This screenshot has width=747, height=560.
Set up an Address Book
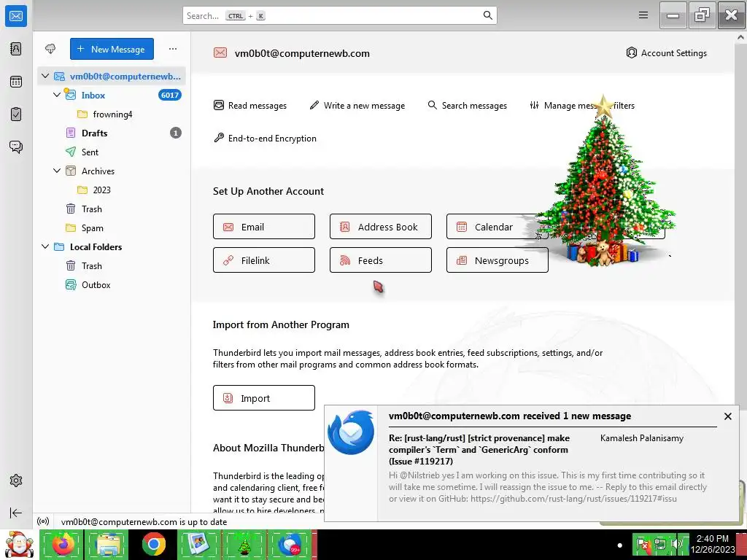click(x=381, y=227)
